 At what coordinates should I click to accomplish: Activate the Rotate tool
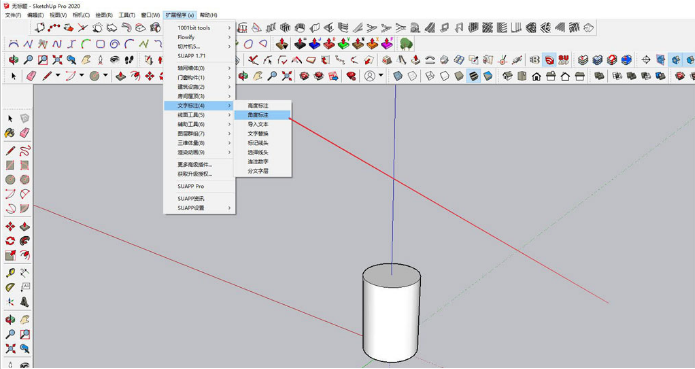[x=10, y=241]
